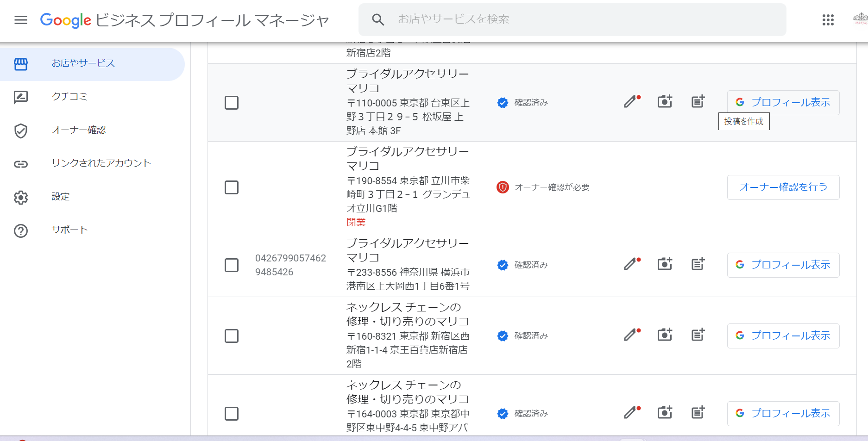Open the 設定 sidebar section
Screen dimensions: 868x441
point(61,197)
